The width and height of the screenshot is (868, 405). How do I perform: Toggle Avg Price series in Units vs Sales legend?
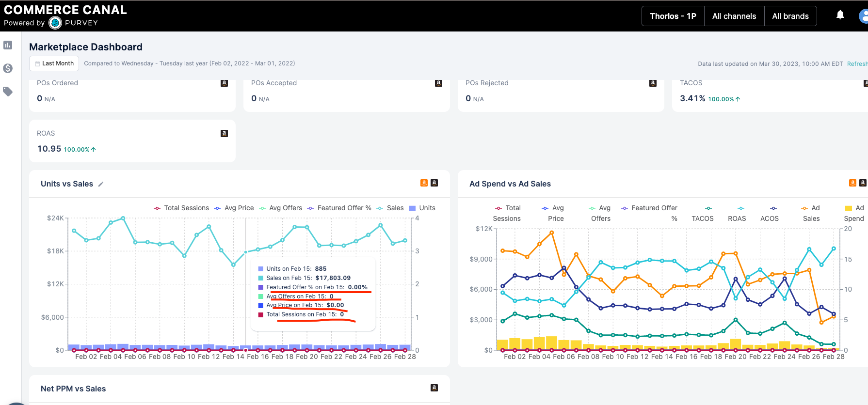234,208
